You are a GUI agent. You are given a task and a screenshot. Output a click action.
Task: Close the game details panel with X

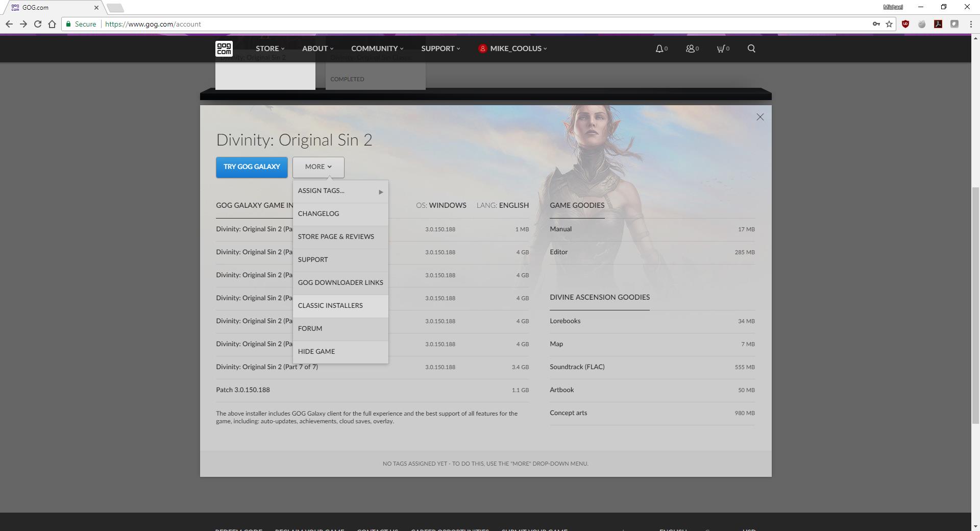760,117
